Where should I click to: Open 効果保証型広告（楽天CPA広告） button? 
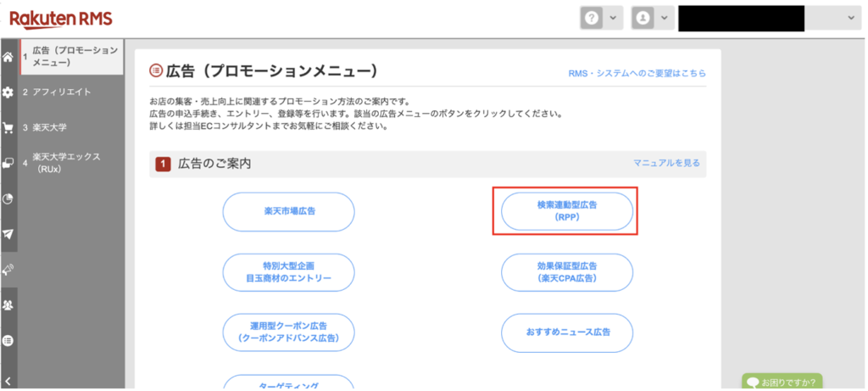[x=567, y=272]
